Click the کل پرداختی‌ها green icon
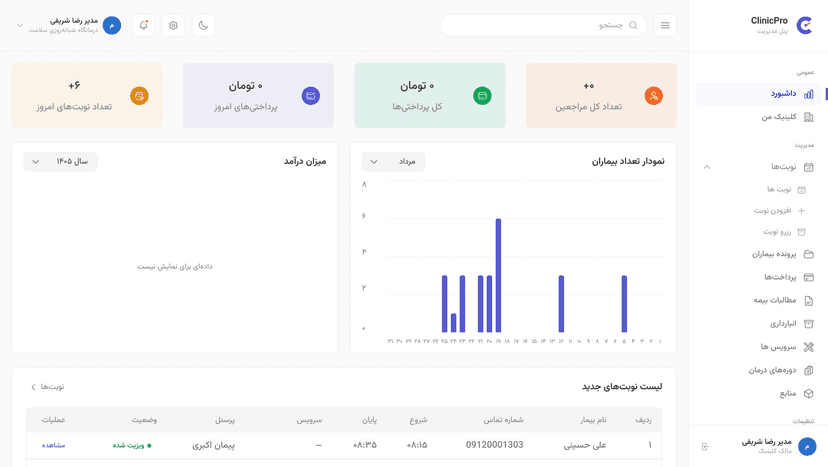828x467 pixels. 482,96
